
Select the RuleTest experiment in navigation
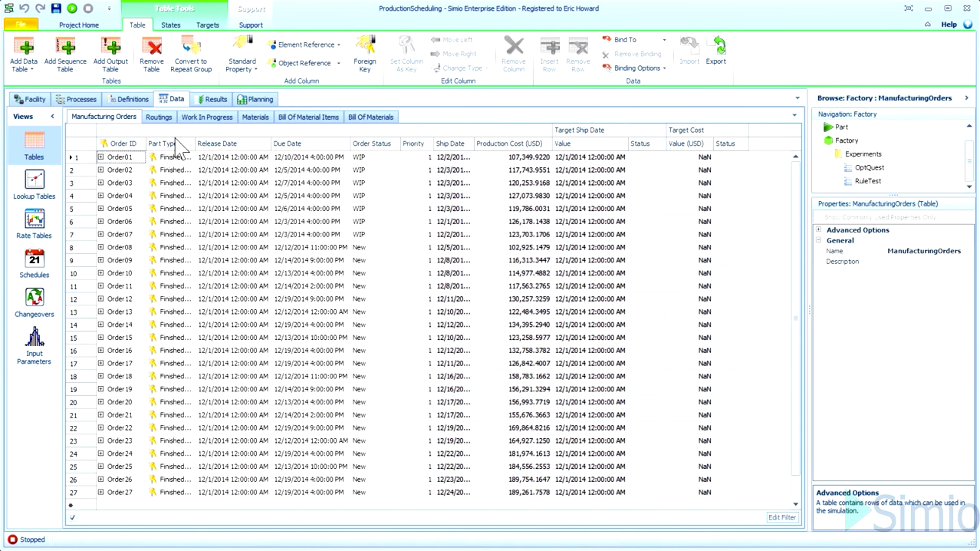click(x=867, y=181)
